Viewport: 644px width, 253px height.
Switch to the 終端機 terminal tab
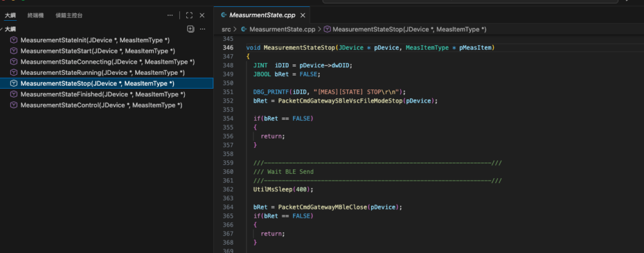click(x=36, y=14)
